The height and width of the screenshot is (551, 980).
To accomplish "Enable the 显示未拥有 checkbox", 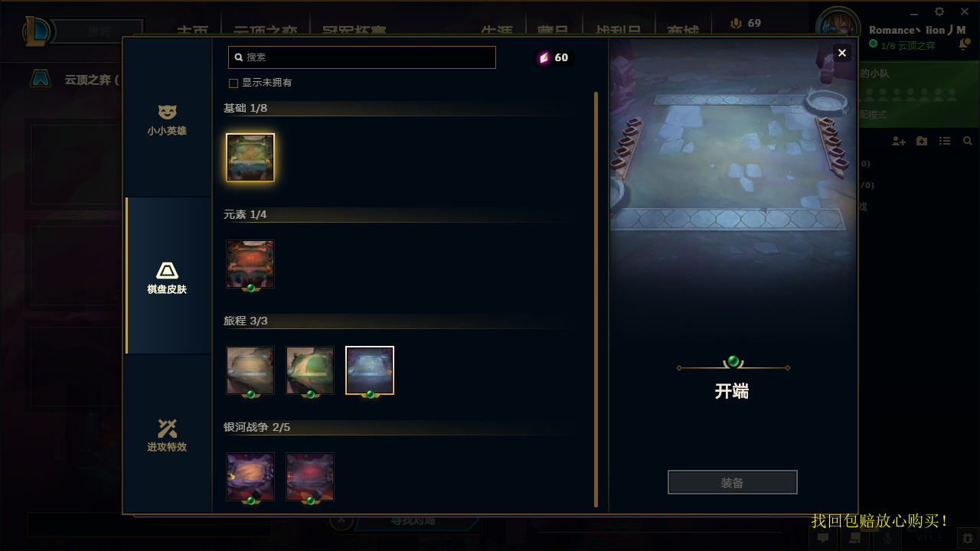I will (x=234, y=83).
